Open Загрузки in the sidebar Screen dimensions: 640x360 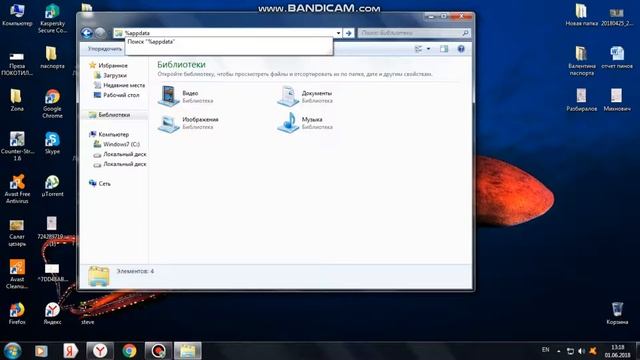click(115, 76)
